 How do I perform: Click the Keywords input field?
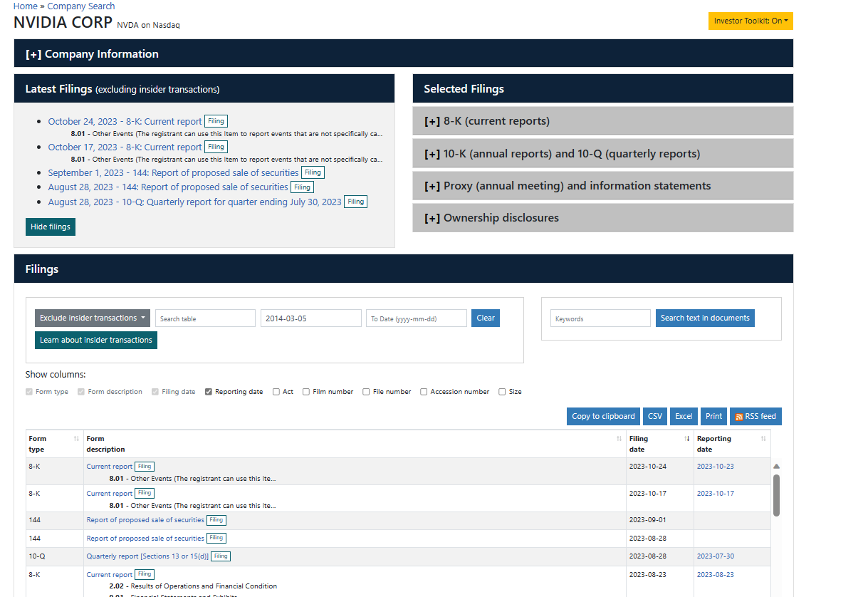pos(600,318)
